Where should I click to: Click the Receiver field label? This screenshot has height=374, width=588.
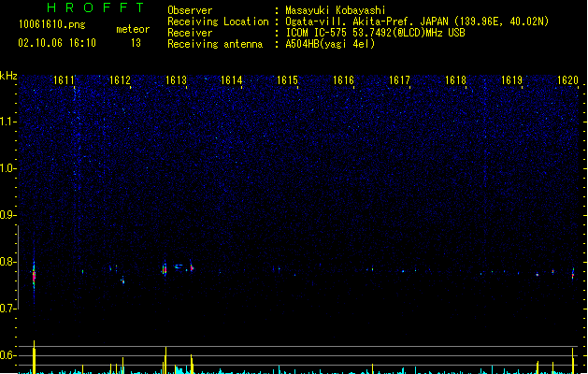(190, 33)
